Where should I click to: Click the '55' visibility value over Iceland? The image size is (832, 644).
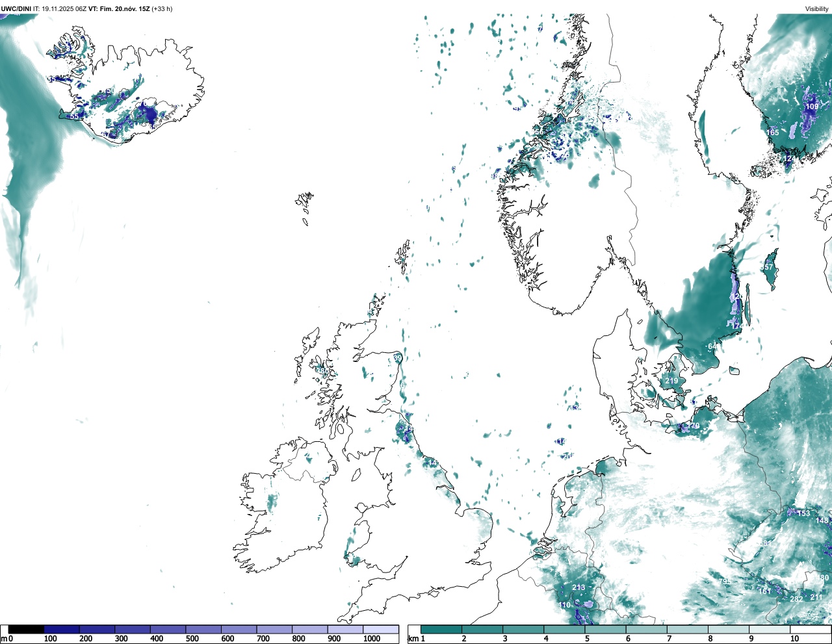[74, 116]
